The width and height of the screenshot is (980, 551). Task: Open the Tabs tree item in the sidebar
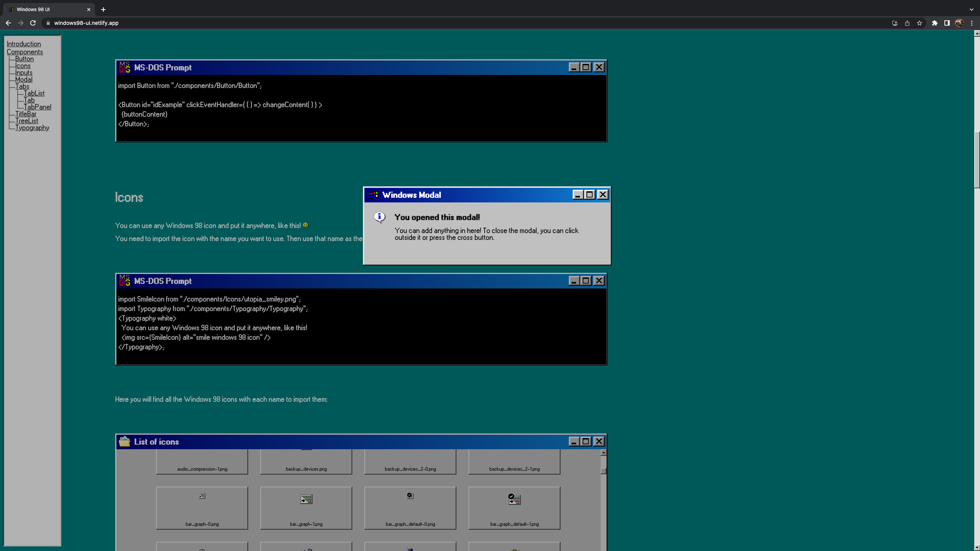(x=22, y=86)
